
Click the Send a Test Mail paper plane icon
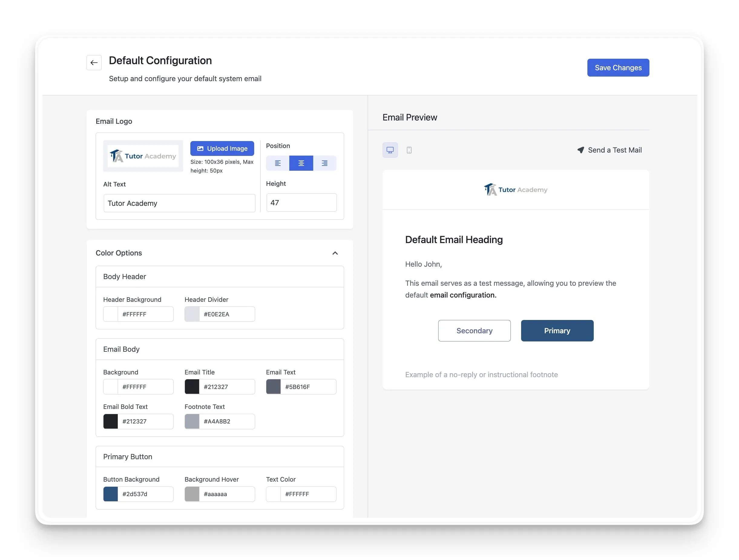point(581,150)
